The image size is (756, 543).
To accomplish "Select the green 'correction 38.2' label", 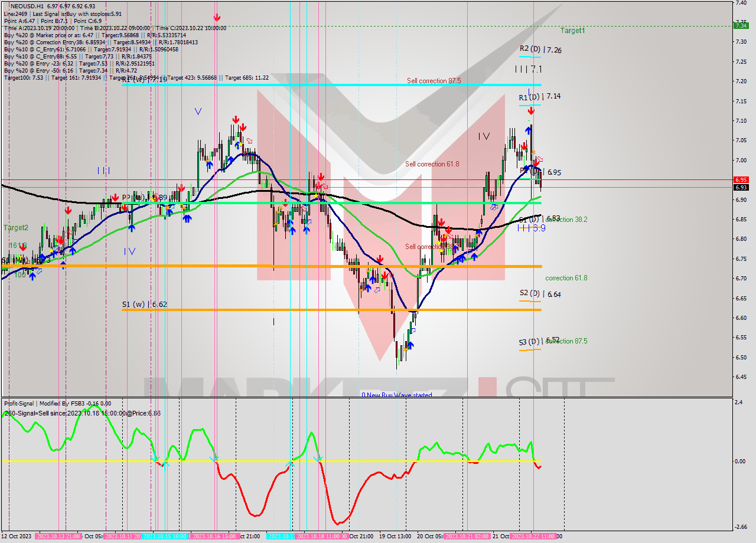I will [566, 219].
